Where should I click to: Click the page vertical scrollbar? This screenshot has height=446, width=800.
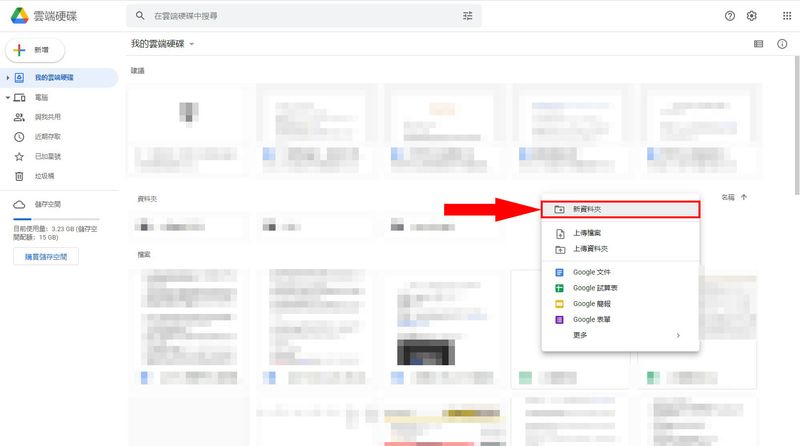pyautogui.click(x=797, y=125)
